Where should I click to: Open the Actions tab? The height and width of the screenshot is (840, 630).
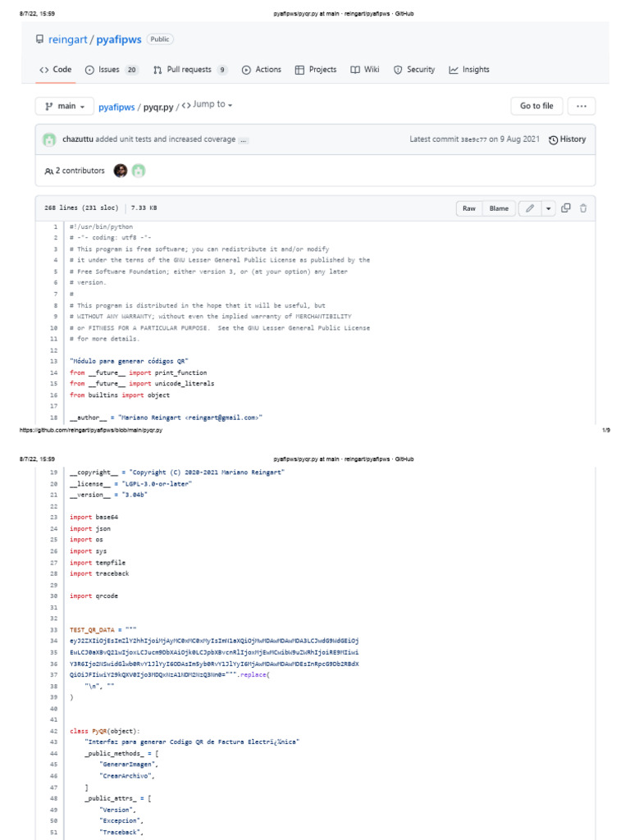[262, 70]
